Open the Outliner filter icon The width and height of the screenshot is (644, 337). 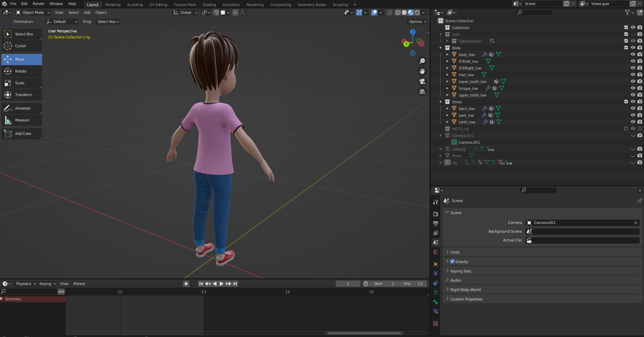[627, 12]
